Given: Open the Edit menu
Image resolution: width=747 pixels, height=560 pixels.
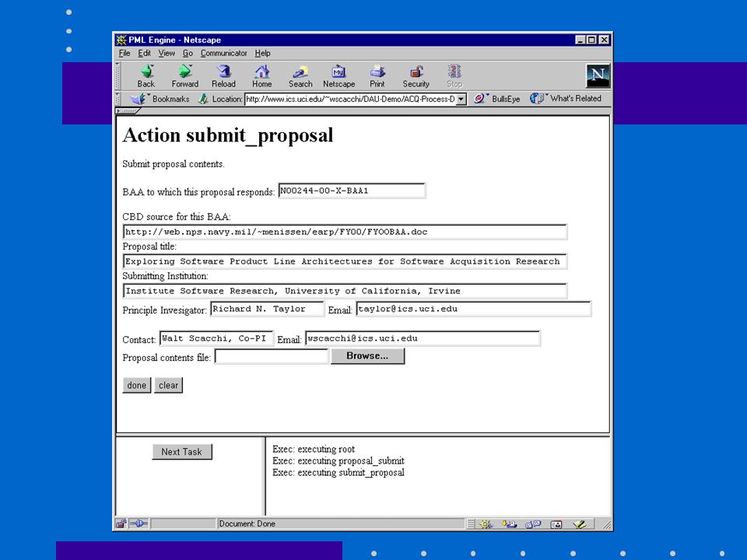Looking at the screenshot, I should click(x=145, y=54).
